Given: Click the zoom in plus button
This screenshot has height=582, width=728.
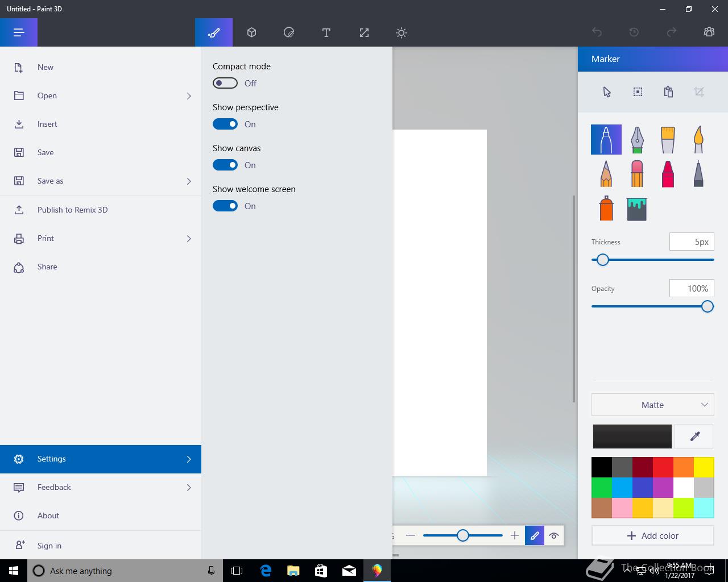Looking at the screenshot, I should [515, 535].
